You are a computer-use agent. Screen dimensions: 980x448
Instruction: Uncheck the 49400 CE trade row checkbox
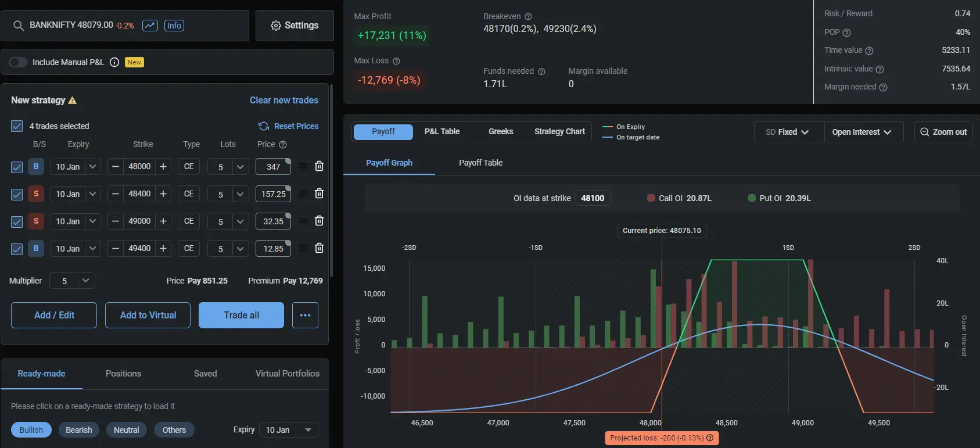[17, 249]
